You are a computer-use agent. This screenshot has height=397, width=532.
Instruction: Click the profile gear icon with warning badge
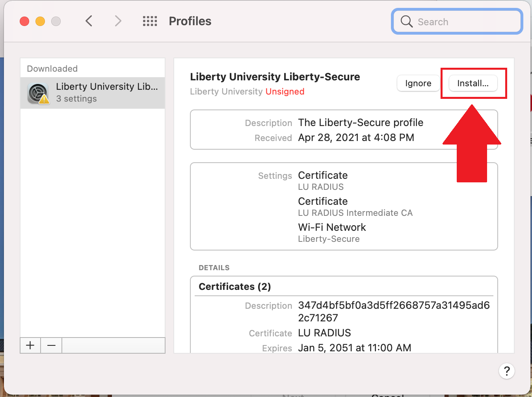(x=38, y=93)
